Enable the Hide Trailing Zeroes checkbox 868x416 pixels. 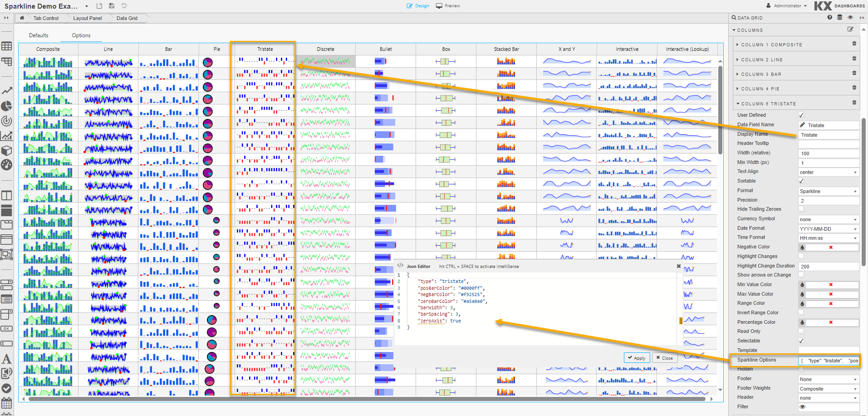point(801,209)
